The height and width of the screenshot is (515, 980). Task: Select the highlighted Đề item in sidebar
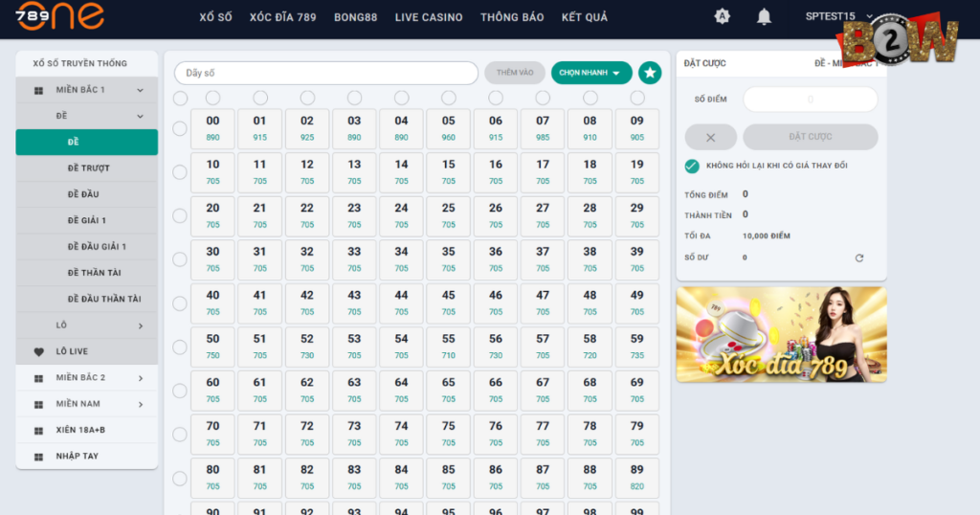[87, 142]
